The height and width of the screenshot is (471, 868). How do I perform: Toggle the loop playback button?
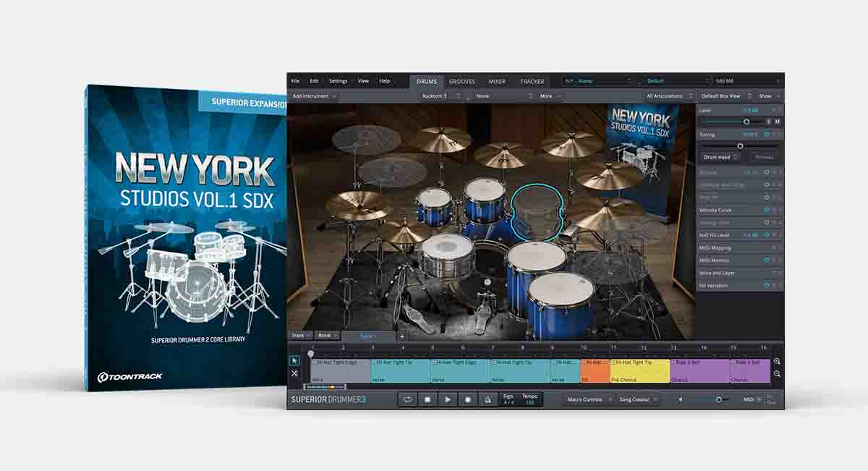[x=407, y=399]
